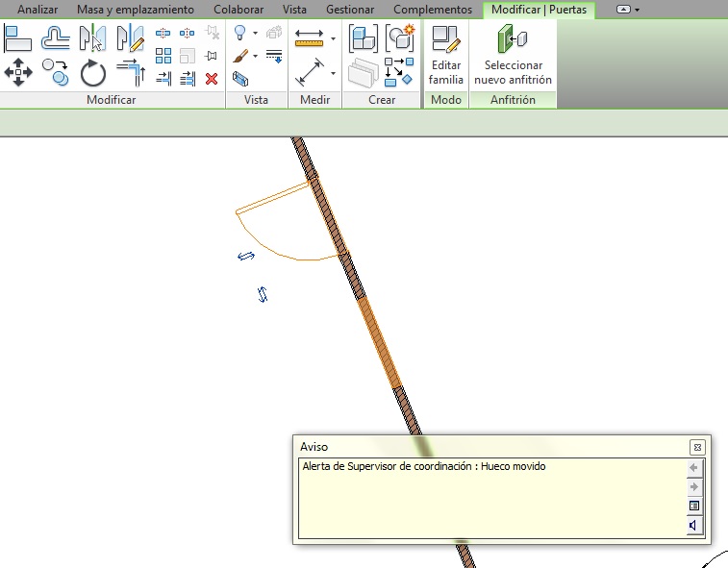This screenshot has height=568, width=728.
Task: Click the Editar familia button
Action: tap(445, 57)
